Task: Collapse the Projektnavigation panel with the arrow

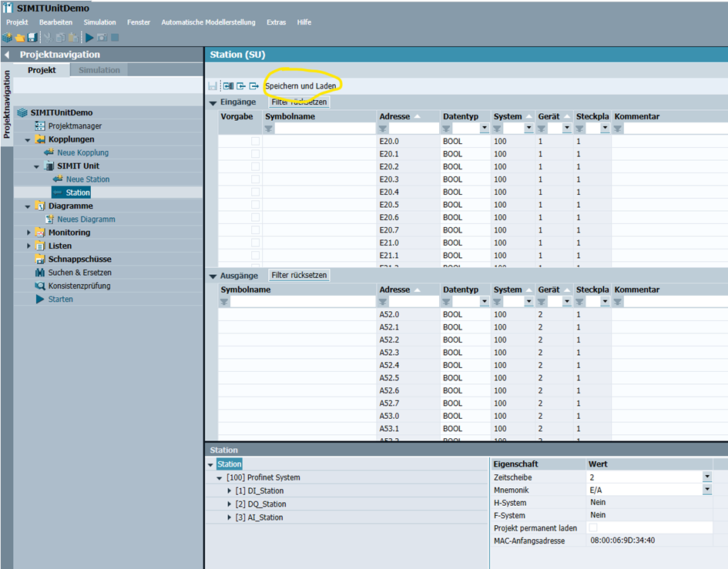Action: (x=7, y=55)
